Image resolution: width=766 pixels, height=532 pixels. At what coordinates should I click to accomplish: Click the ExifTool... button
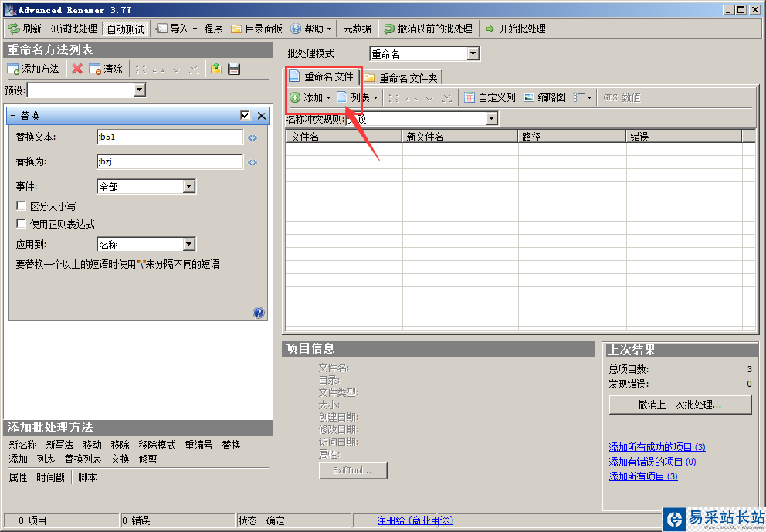coord(353,470)
